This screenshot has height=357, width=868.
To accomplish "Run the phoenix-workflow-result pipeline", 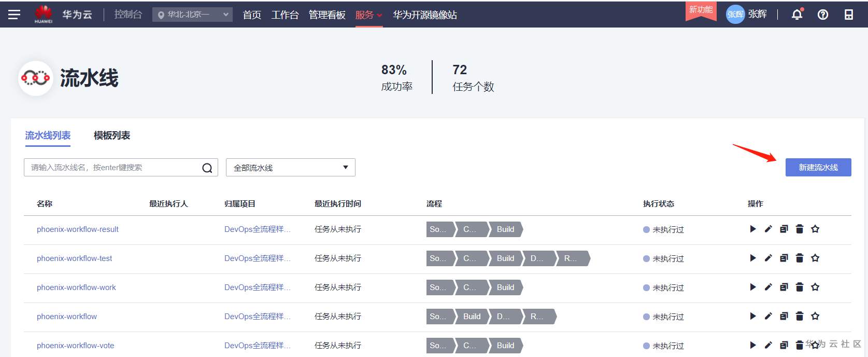I will pos(753,229).
